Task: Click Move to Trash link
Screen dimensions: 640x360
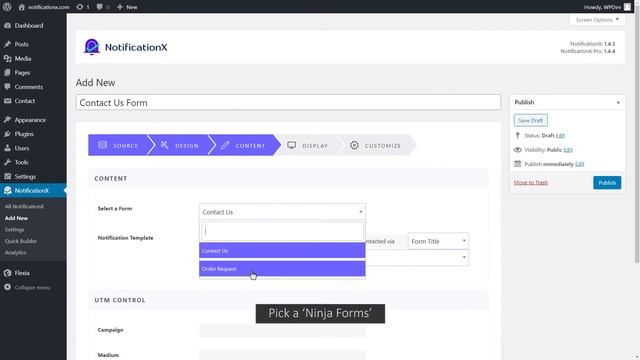Action: point(531,182)
